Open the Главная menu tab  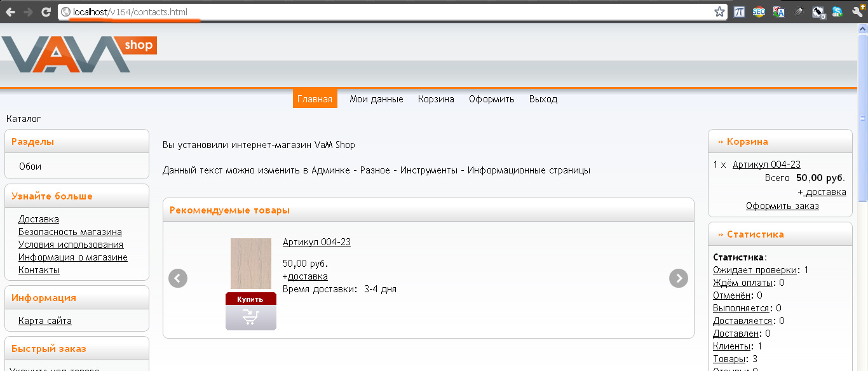pyautogui.click(x=315, y=99)
